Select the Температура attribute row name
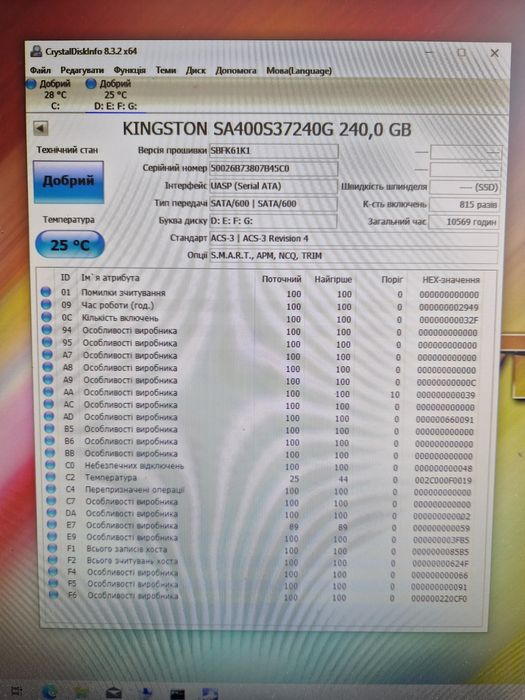 coord(111,478)
